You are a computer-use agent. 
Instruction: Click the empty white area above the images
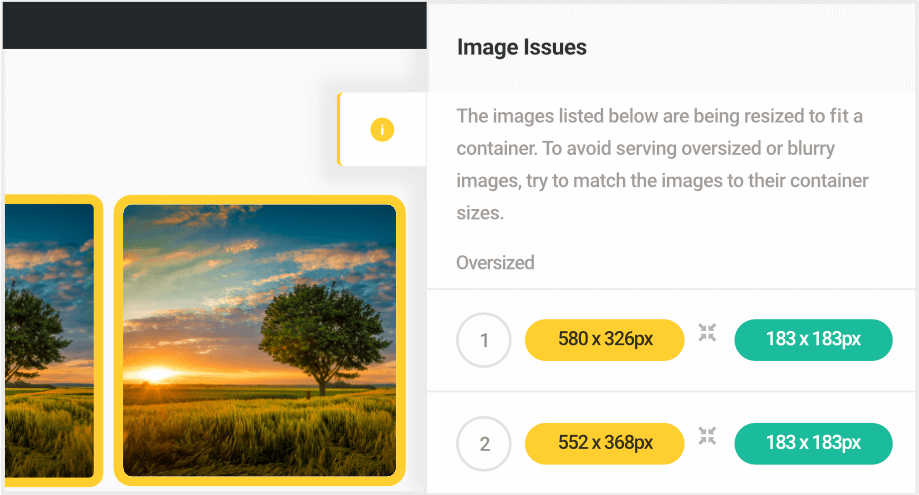(x=170, y=120)
